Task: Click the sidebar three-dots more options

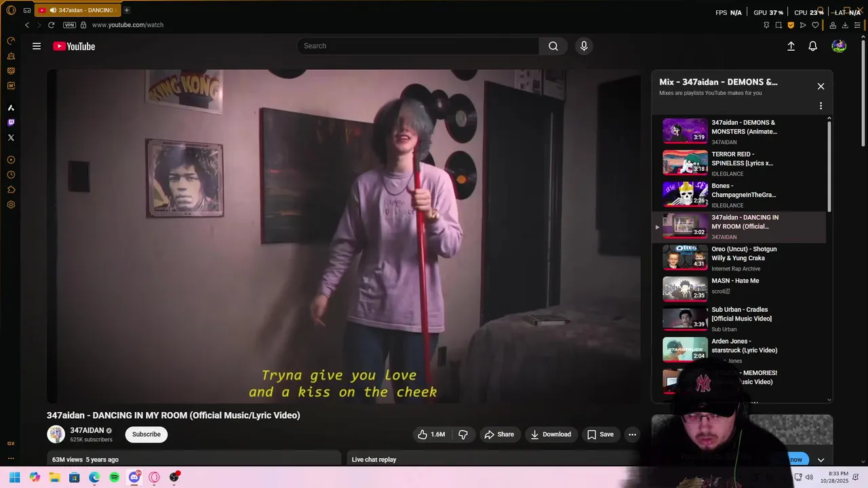Action: click(11, 458)
